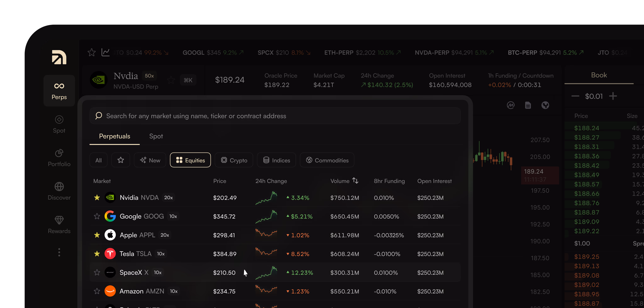Viewport: 644px width, 308px height.
Task: Favorite the Amazon AMZN market
Action: (97, 291)
